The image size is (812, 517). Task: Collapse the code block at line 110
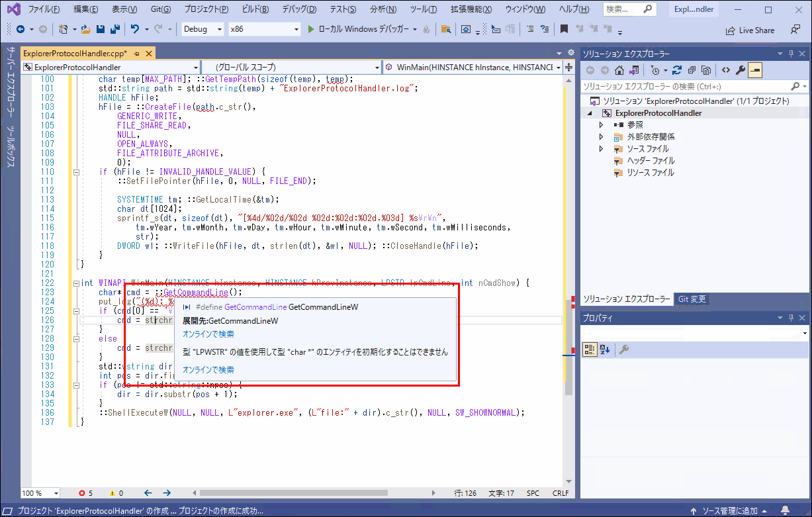coord(77,171)
